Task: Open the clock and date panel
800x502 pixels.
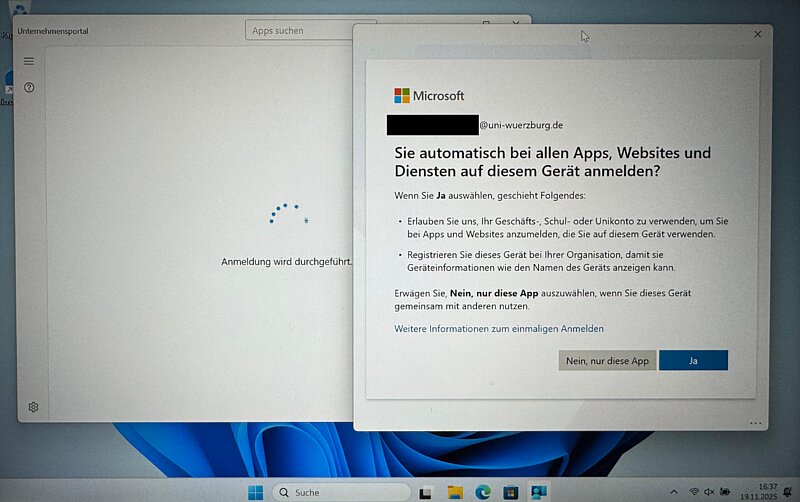Action: point(767,492)
